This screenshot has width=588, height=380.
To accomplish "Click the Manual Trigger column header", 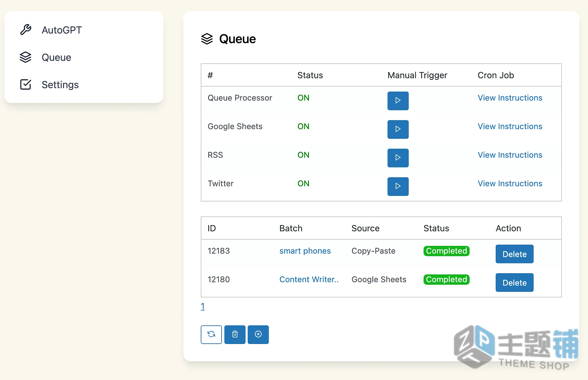I will pos(417,75).
